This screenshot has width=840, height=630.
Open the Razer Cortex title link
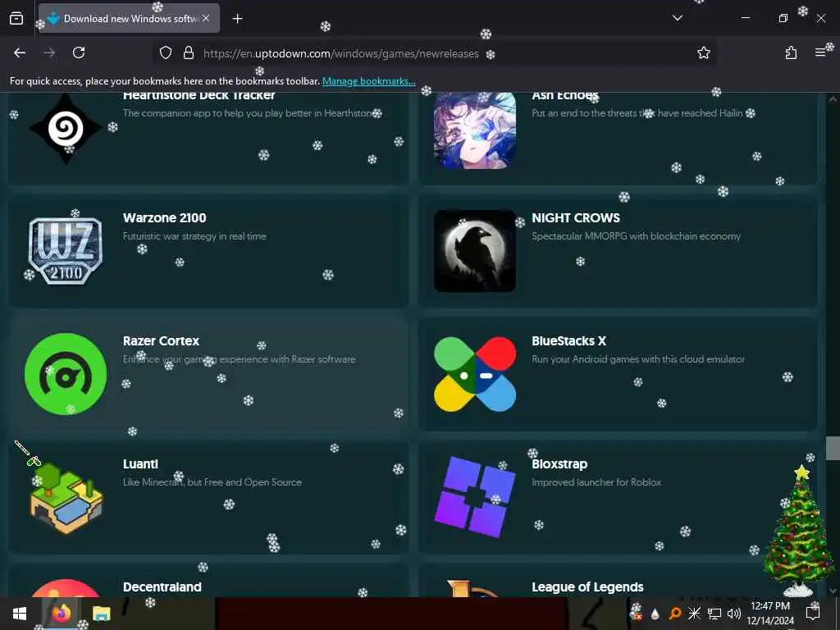(x=161, y=341)
